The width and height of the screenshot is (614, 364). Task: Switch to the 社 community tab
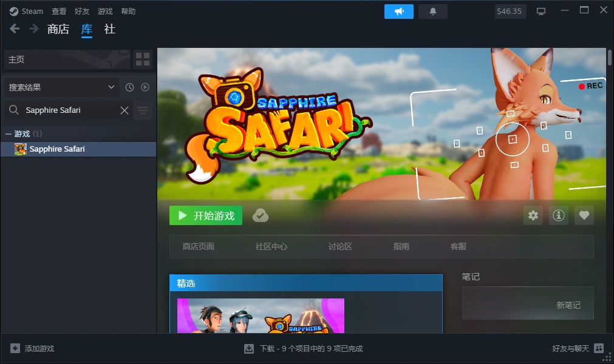pos(110,29)
